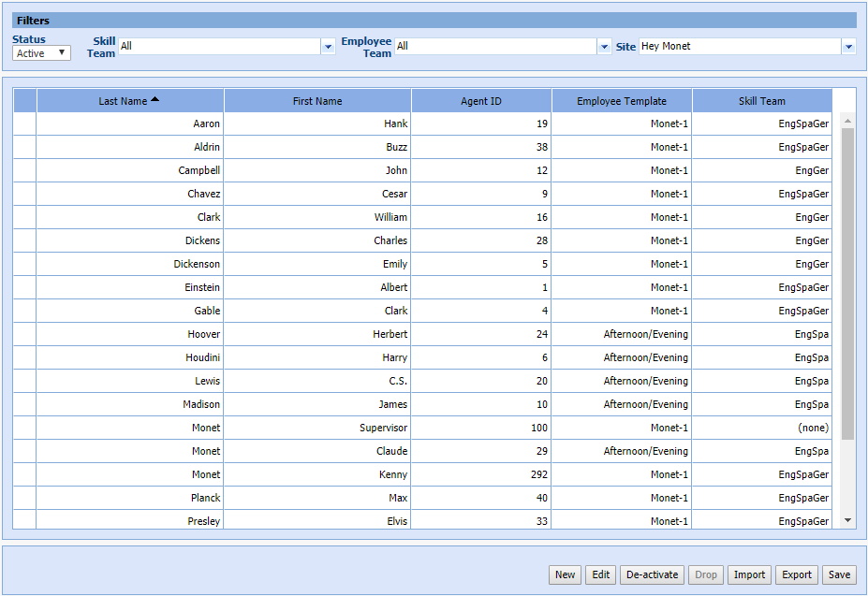This screenshot has width=868, height=596.
Task: Open the Site dropdown arrow
Action: point(848,46)
